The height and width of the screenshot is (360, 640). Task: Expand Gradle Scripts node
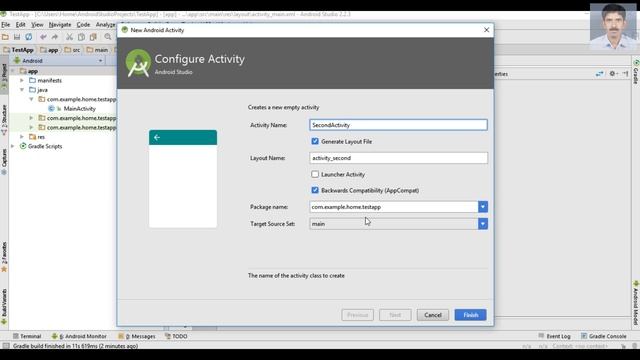13,146
